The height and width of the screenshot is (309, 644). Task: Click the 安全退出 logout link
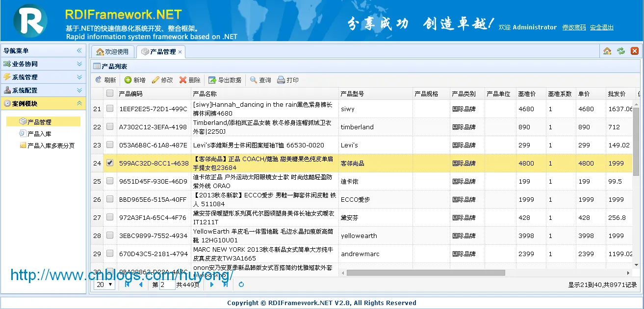click(602, 27)
